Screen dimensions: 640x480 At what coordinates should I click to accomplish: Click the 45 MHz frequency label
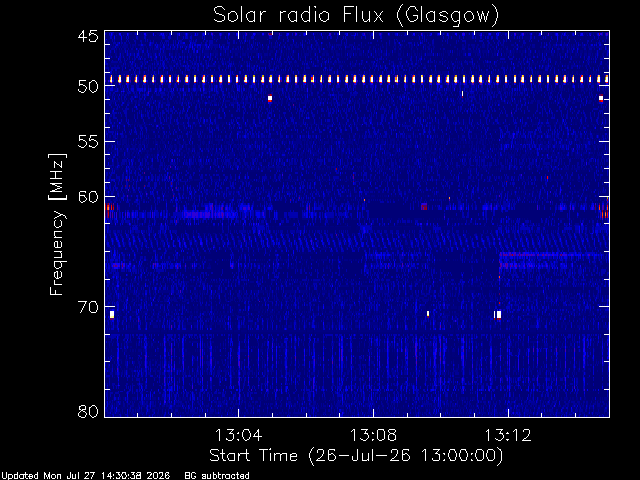tap(88, 37)
